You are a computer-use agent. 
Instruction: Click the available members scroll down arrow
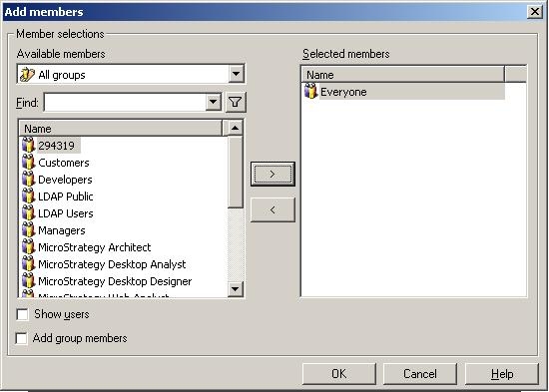pyautogui.click(x=236, y=289)
